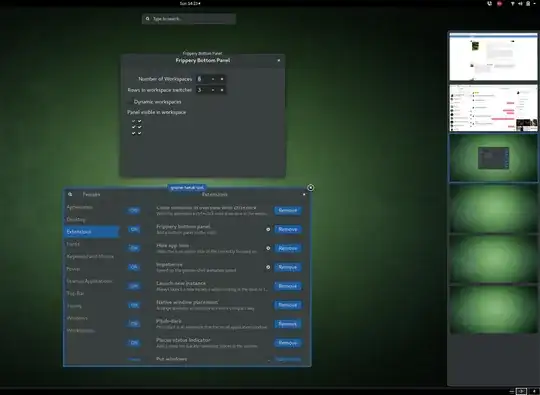This screenshot has height=395, width=540.
Task: Toggle the Hide app icon extension switch
Action: [134, 248]
